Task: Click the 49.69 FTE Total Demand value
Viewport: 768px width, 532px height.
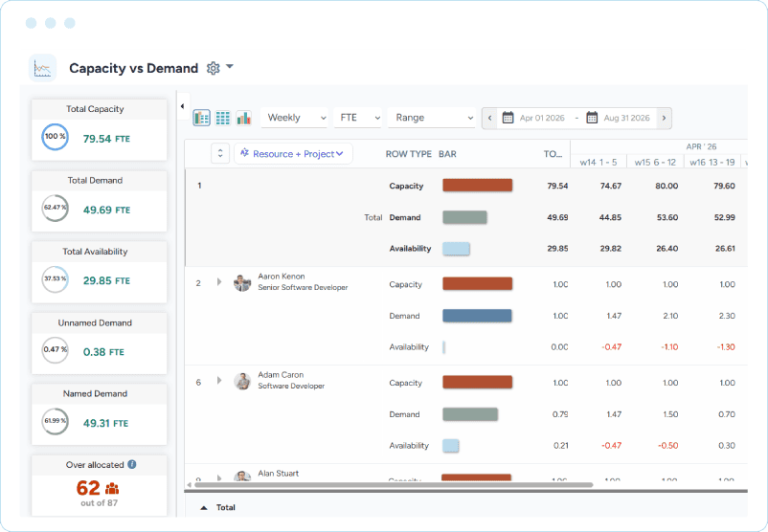Action: [x=106, y=210]
